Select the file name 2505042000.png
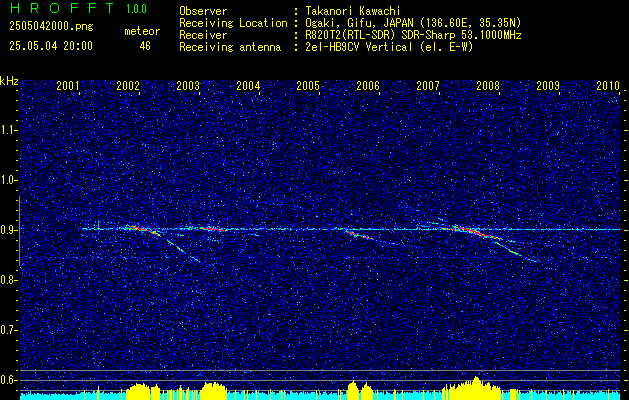 pos(51,27)
